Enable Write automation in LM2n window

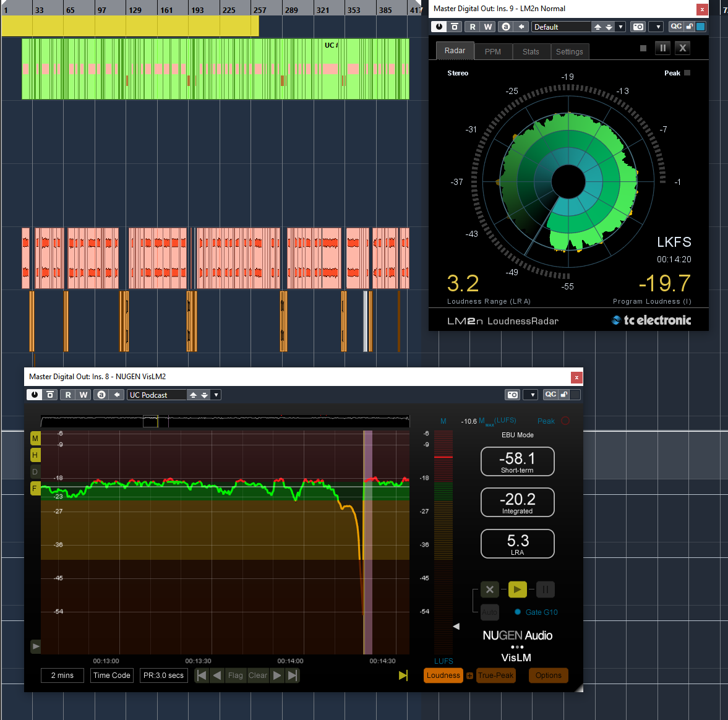487,27
